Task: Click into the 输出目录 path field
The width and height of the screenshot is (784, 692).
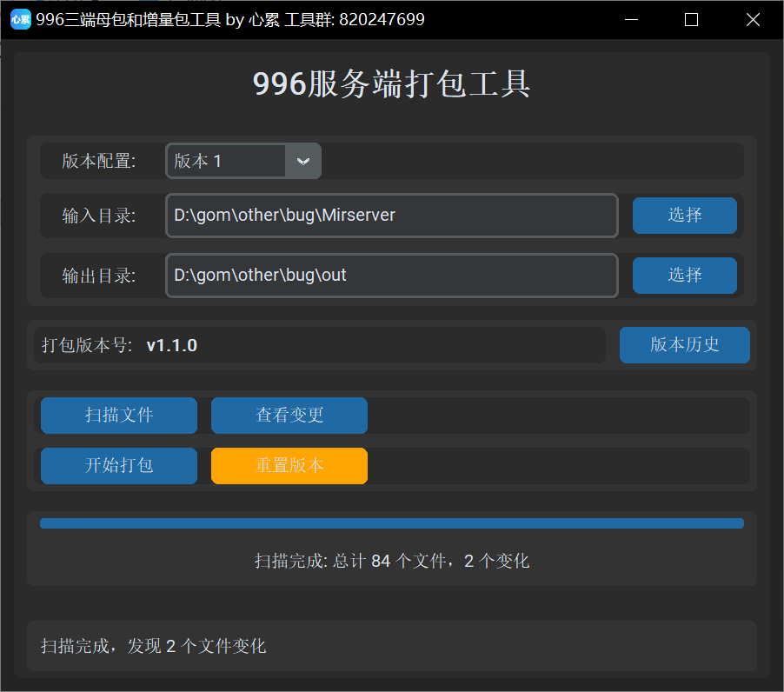Action: coord(391,276)
